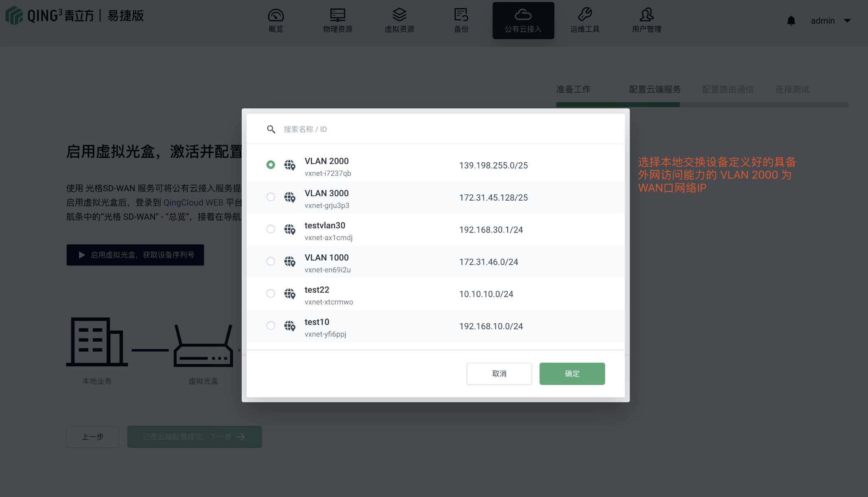Viewport: 868px width, 497px height.
Task: Choose the VLAN 1000 radio option
Action: click(271, 261)
